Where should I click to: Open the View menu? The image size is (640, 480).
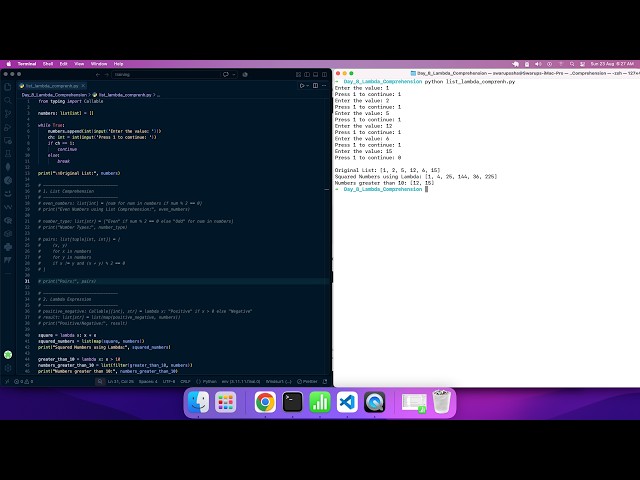click(x=79, y=64)
